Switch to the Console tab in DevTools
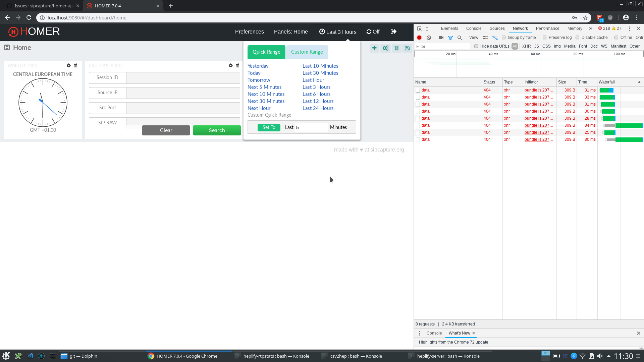The width and height of the screenshot is (644, 362). click(474, 28)
